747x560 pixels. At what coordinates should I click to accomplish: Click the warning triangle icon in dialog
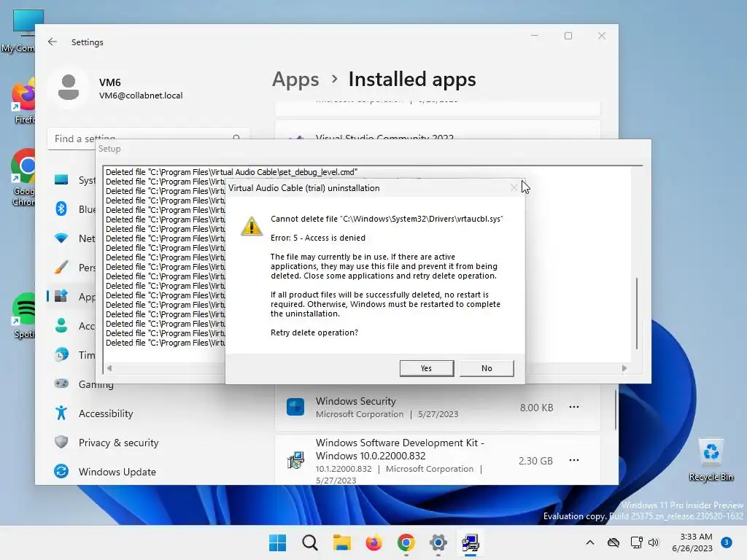252,226
